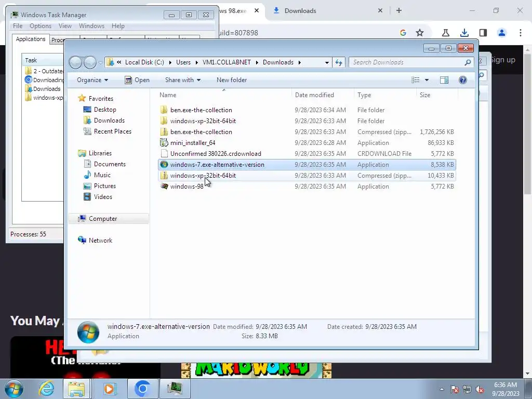Open the File menu in Task Manager

point(18,26)
